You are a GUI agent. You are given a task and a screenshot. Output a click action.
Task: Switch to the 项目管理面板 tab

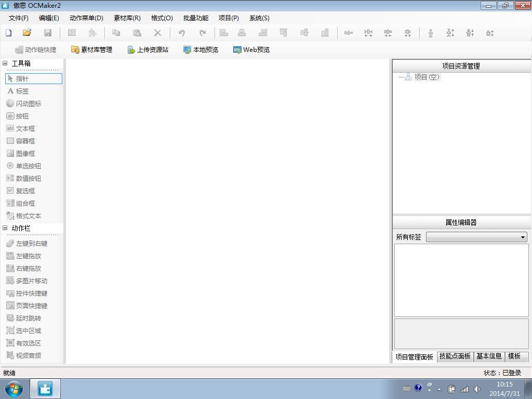point(414,357)
